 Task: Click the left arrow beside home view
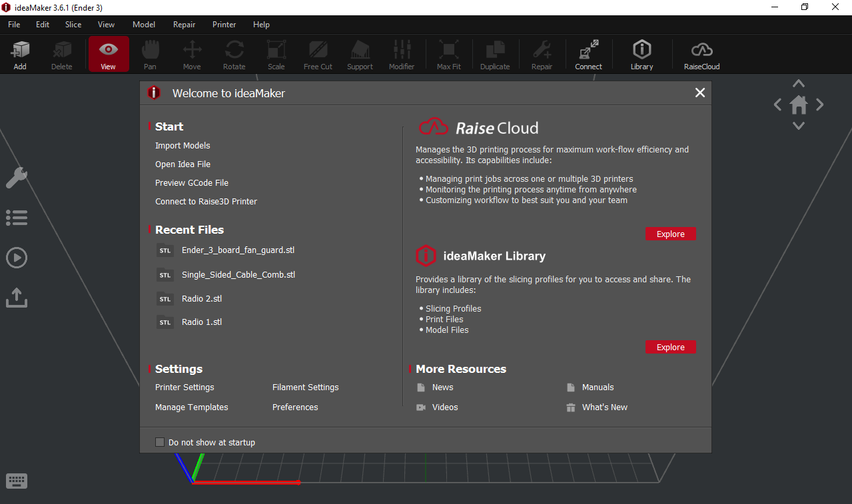coord(777,105)
